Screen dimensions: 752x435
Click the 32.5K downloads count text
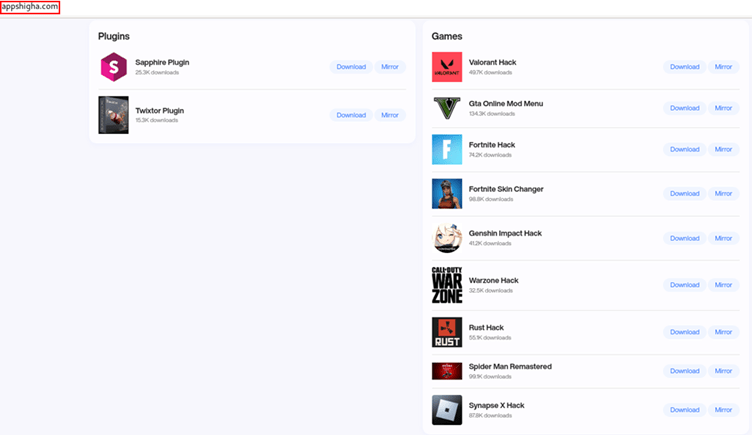tap(491, 291)
